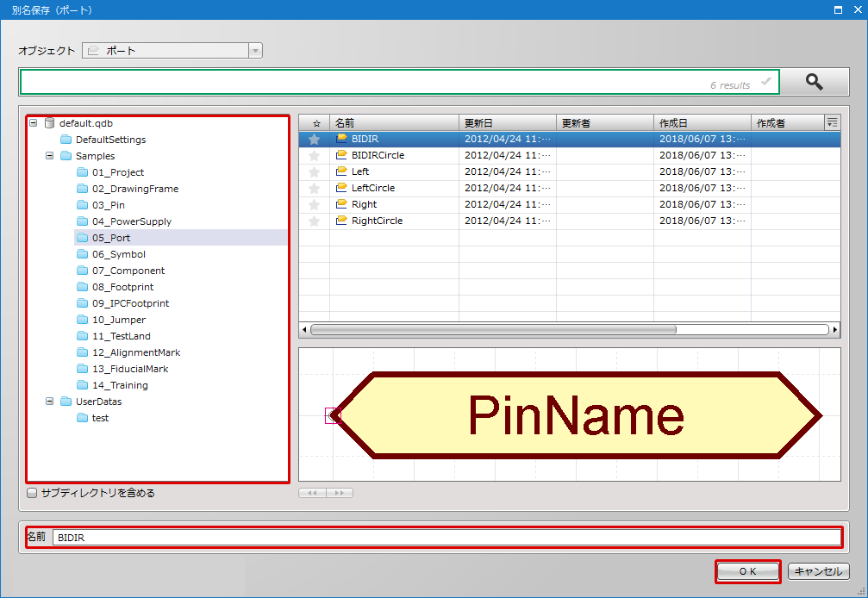This screenshot has width=868, height=598.
Task: Collapse the Samples tree node
Action: click(x=49, y=156)
